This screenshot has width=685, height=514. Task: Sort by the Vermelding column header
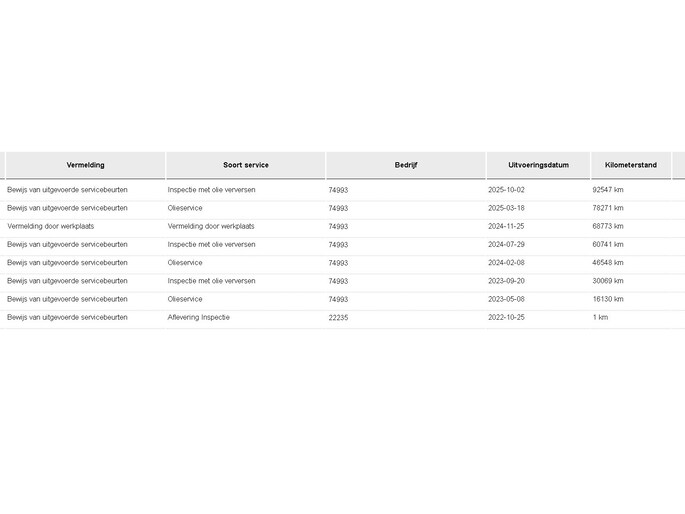[86, 165]
